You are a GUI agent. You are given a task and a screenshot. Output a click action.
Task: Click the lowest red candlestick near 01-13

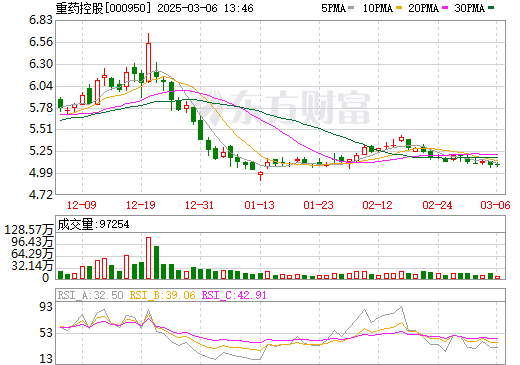pyautogui.click(x=260, y=175)
